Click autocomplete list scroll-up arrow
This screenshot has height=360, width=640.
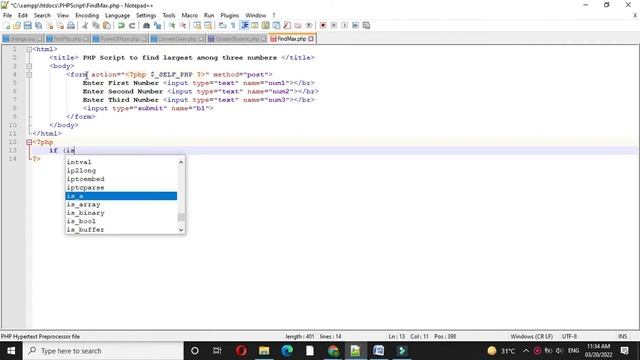tap(181, 162)
